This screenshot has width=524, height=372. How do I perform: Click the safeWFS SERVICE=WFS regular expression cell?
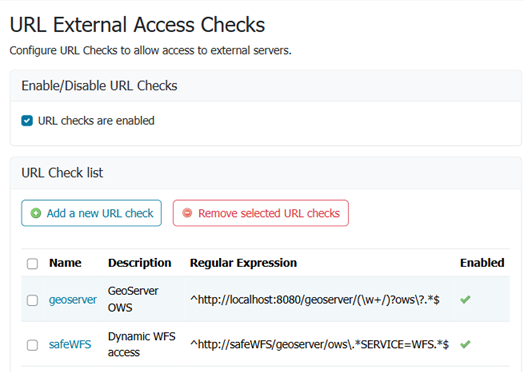pos(319,344)
